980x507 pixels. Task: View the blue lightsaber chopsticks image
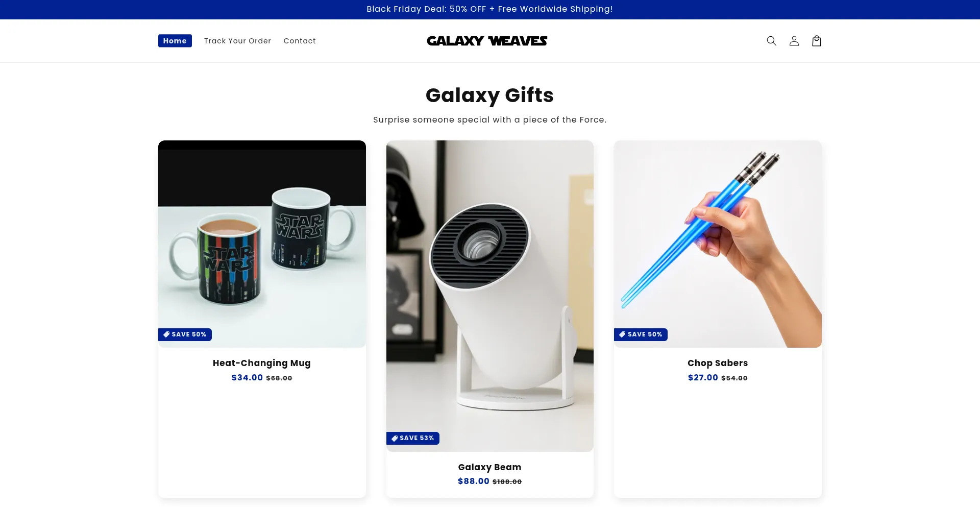(x=718, y=244)
